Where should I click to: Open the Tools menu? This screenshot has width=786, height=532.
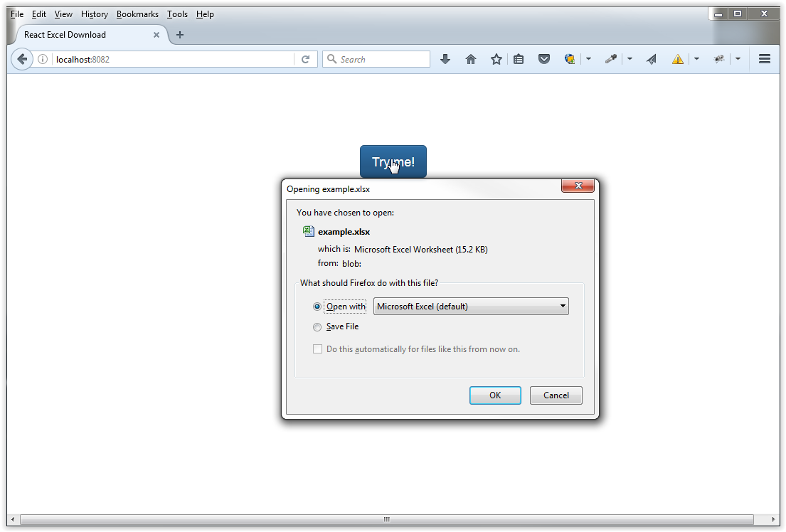[177, 14]
